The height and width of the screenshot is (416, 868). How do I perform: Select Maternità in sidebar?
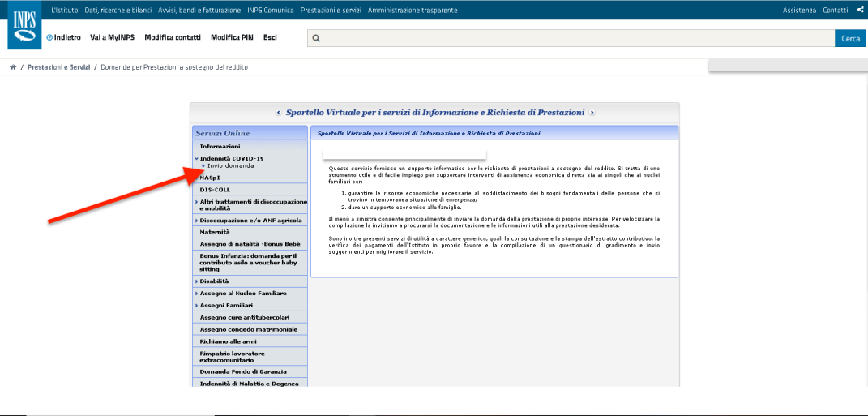(x=250, y=232)
